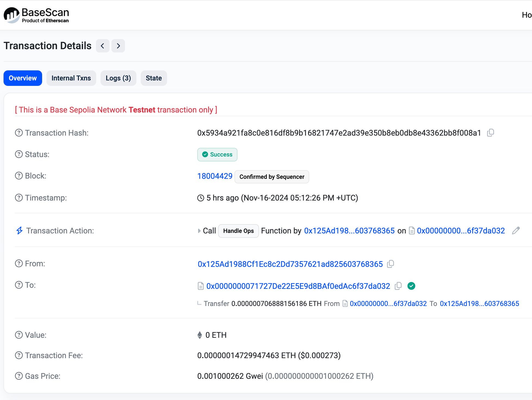The height and width of the screenshot is (400, 532).
Task: Copy the From address
Action: (390, 264)
